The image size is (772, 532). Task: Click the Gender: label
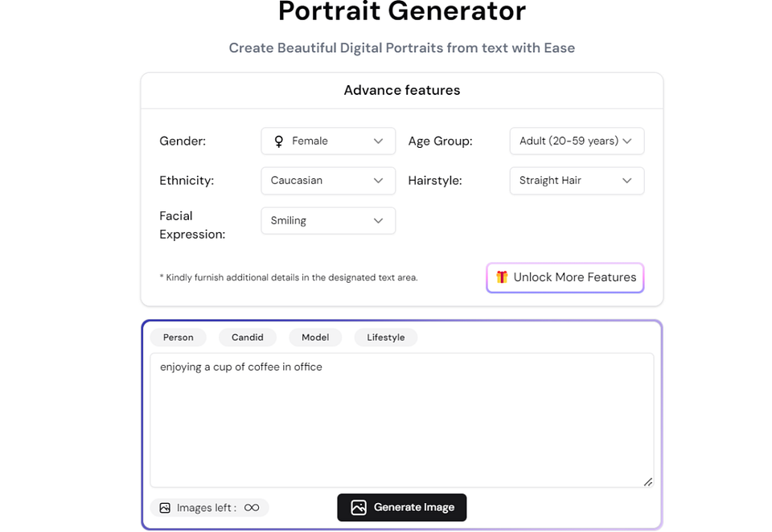pyautogui.click(x=183, y=141)
